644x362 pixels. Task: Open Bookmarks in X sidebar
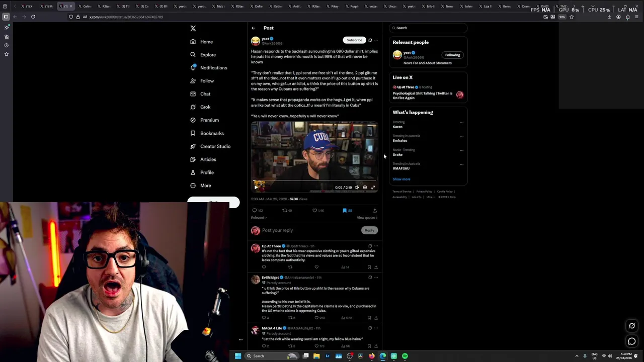click(207, 133)
